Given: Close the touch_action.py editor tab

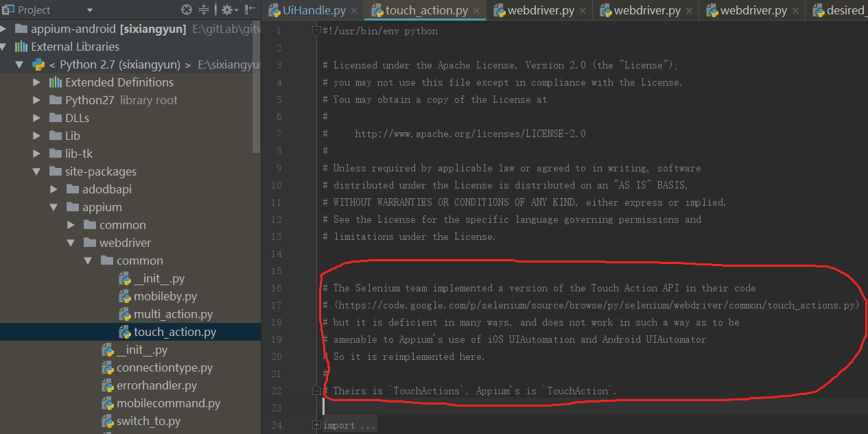Looking at the screenshot, I should click(476, 11).
